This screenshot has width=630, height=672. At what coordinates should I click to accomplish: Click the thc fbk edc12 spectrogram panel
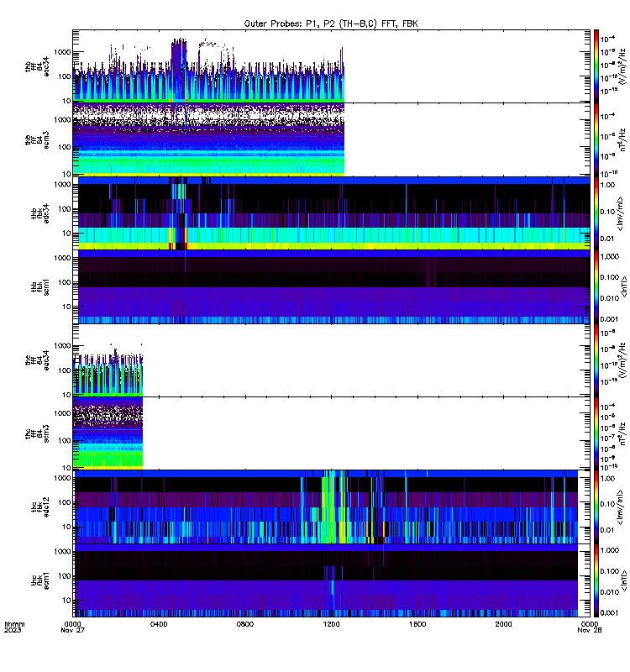pos(331,507)
